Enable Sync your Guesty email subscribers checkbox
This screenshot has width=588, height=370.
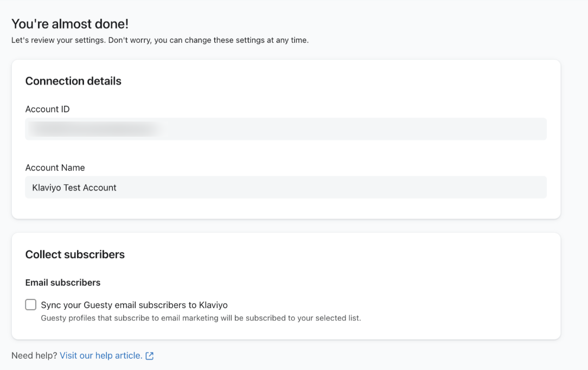(x=31, y=305)
